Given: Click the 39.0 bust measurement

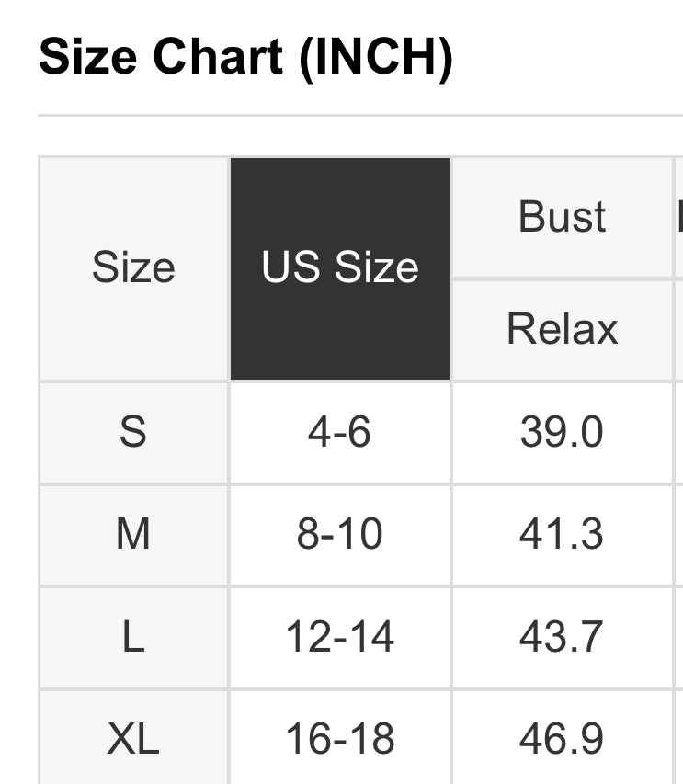Looking at the screenshot, I should click(x=562, y=432).
